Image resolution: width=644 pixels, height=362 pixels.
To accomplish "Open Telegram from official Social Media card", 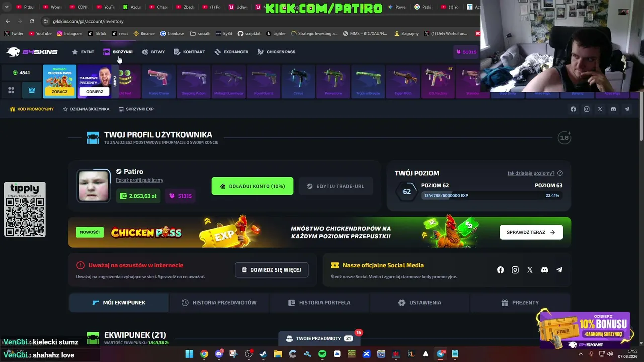I will 559,270.
